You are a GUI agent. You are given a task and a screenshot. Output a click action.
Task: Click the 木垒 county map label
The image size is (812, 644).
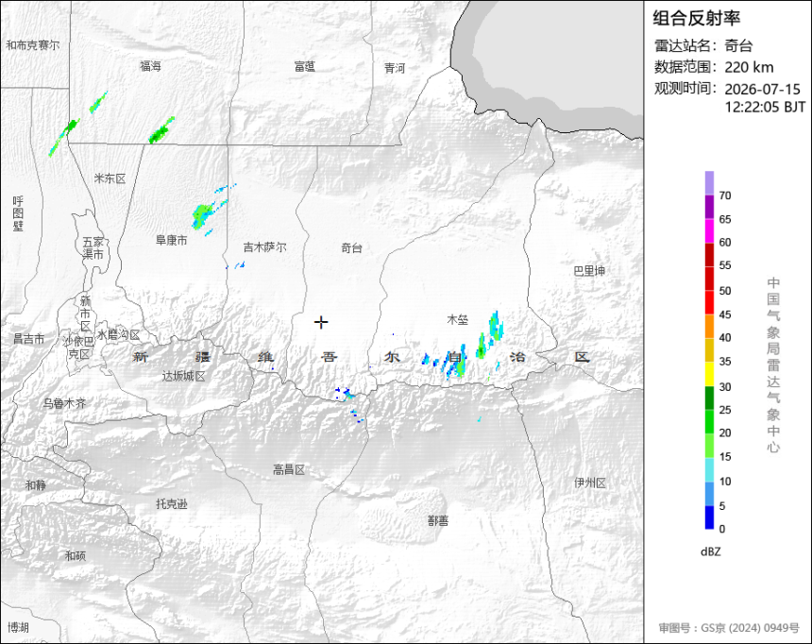458,320
